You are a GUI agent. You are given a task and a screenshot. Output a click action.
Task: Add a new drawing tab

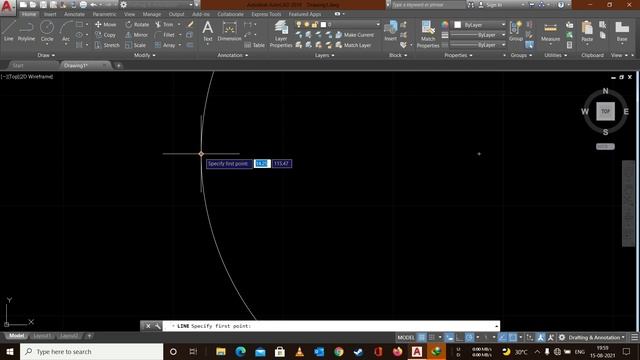(118, 65)
